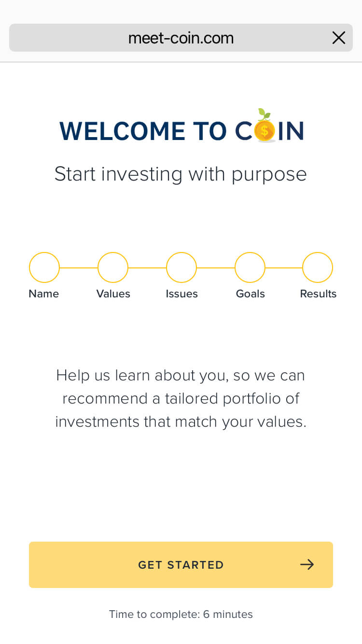Screen dimensions: 362x644
Task: Tap the Time to complete note
Action: [181, 614]
